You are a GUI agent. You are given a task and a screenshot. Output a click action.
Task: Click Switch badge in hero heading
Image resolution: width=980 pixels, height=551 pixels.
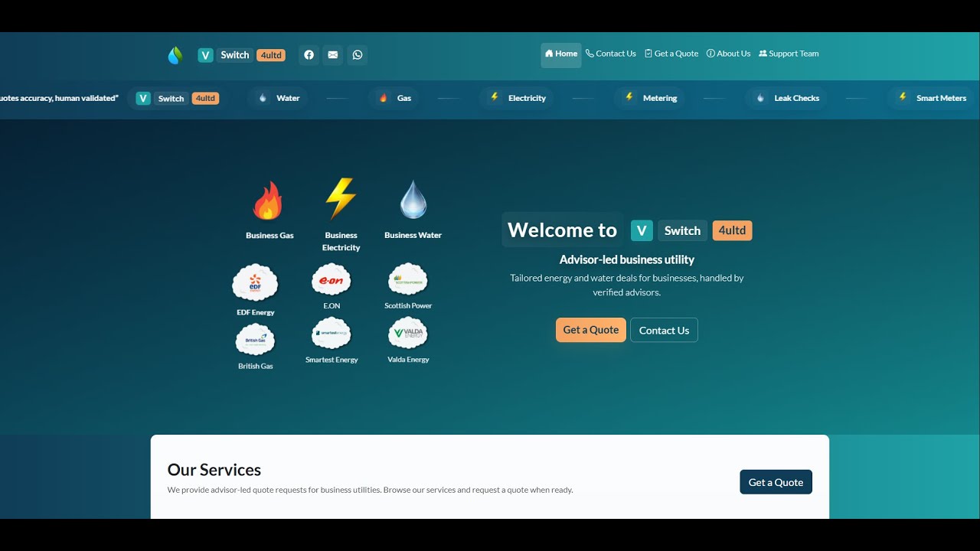click(x=682, y=230)
